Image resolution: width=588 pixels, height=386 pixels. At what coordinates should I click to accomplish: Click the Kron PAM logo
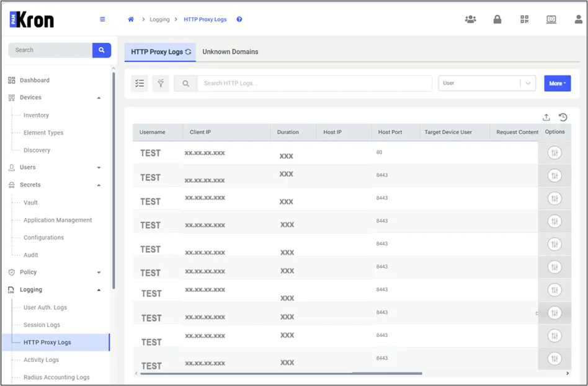32,19
